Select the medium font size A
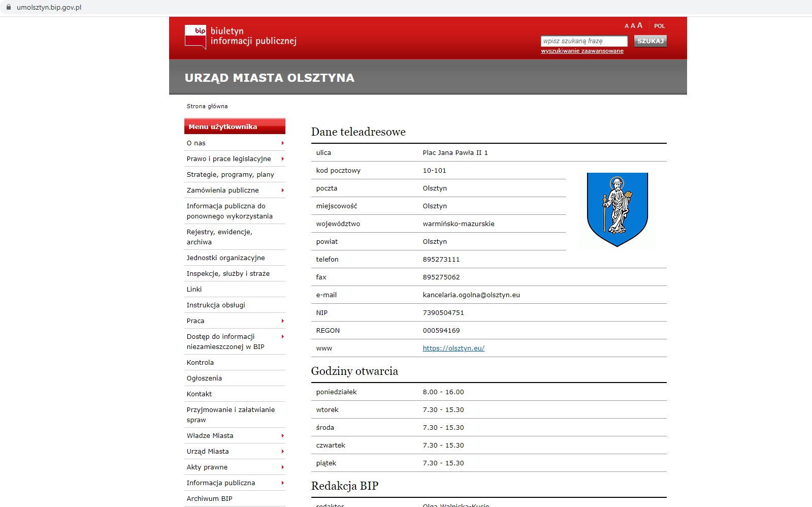812x507 pixels. (633, 25)
